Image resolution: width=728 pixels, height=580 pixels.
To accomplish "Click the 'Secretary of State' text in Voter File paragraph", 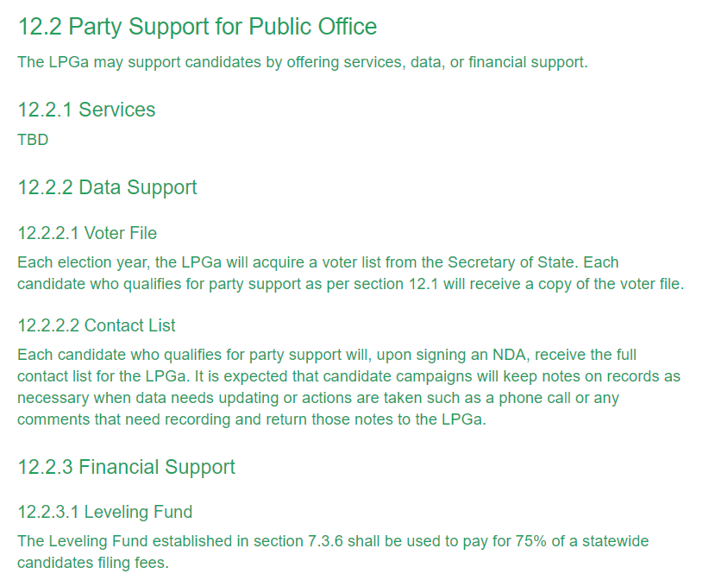I will [x=511, y=262].
